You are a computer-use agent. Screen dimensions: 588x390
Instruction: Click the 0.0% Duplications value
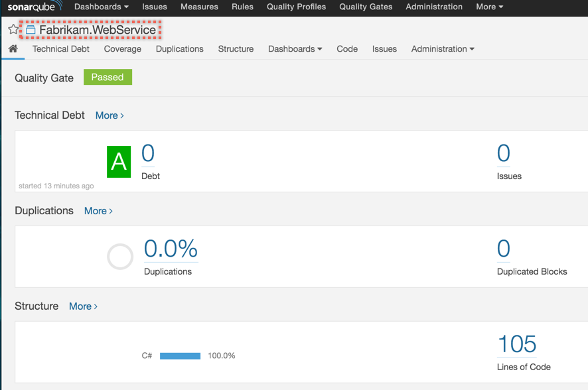[171, 249]
